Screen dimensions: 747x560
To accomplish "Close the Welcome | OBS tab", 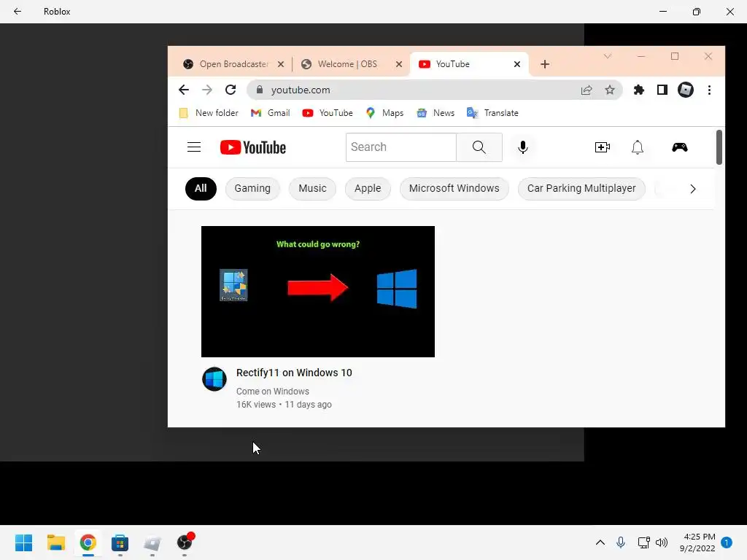I will 399,64.
